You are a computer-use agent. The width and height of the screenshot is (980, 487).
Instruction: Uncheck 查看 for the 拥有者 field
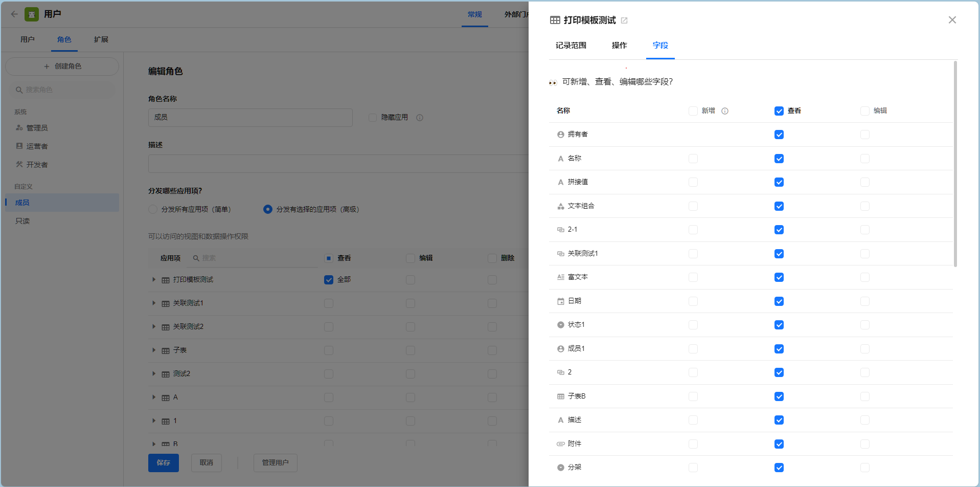(779, 135)
